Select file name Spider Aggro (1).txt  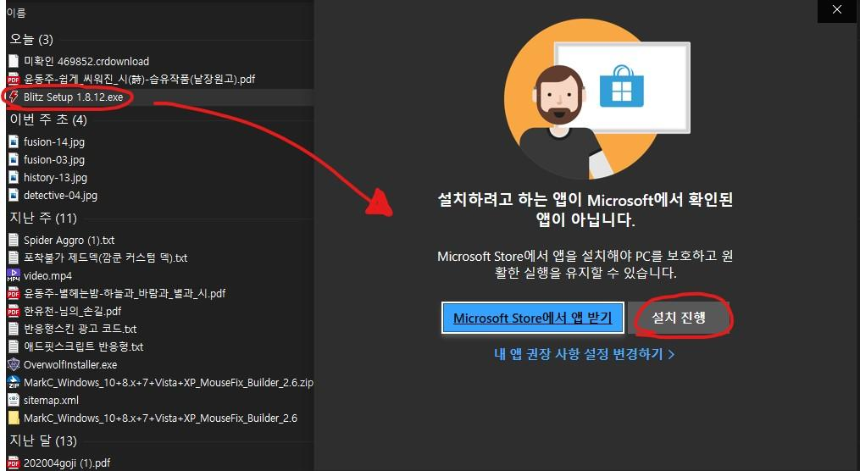(69, 240)
